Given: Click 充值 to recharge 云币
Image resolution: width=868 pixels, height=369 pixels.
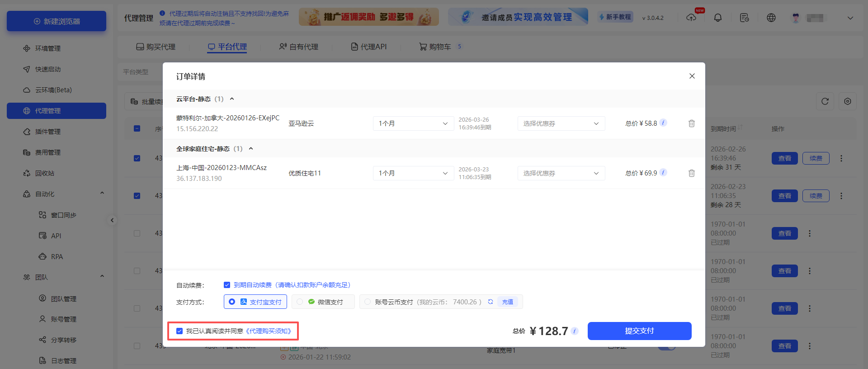Looking at the screenshot, I should 508,302.
